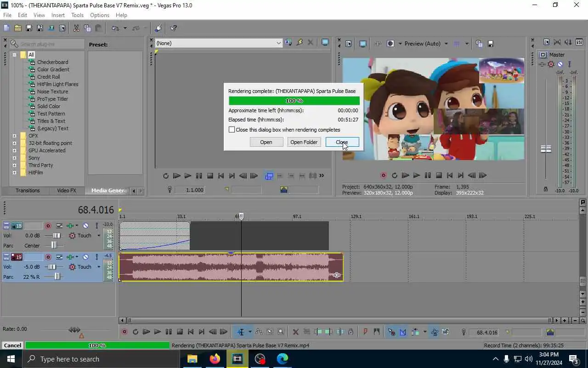Viewport: 588px width, 368px height.
Task: Click the Lock event padlock icon
Action: [351, 332]
